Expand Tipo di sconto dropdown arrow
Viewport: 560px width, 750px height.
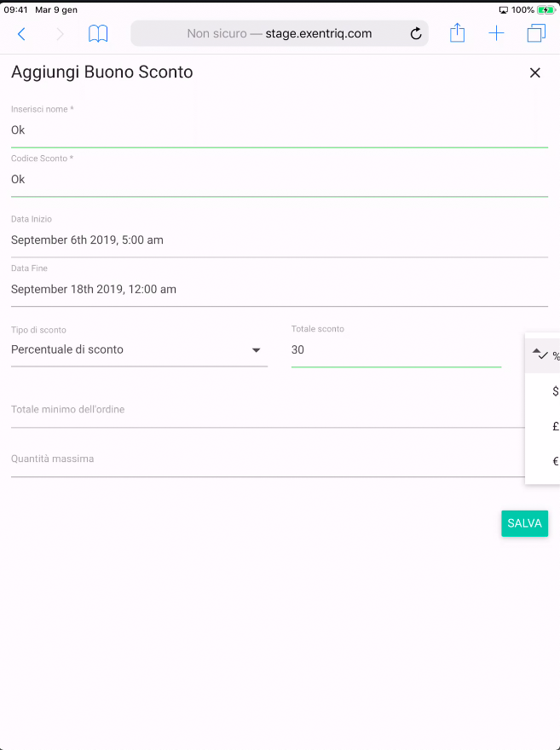coord(256,350)
